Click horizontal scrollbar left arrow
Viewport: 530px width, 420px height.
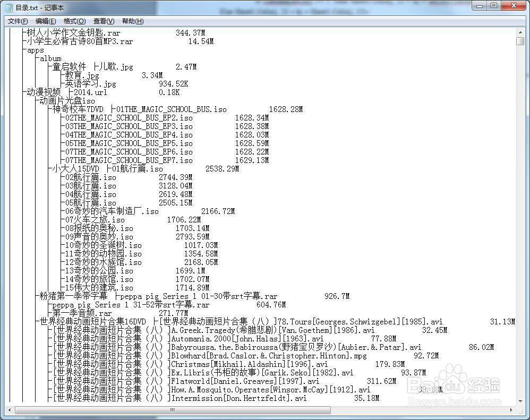tap(10, 410)
